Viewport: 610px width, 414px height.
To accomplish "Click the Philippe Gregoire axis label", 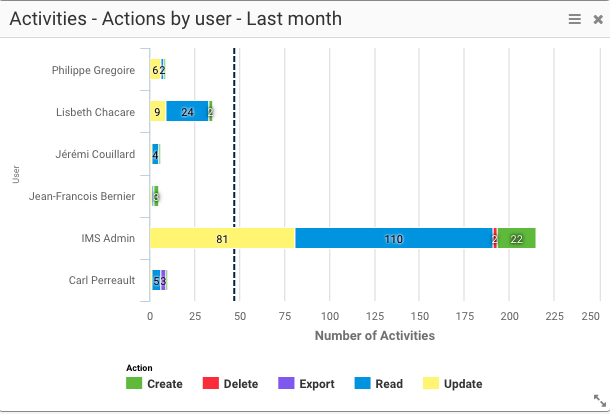I will pos(93,70).
